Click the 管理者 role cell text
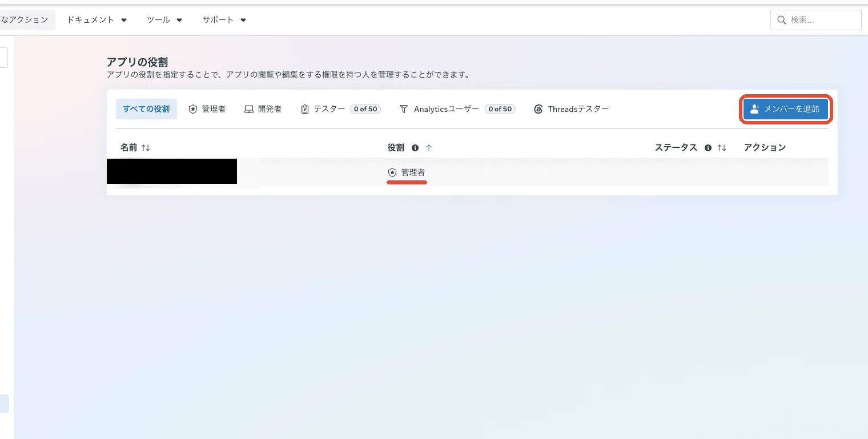 [x=413, y=172]
